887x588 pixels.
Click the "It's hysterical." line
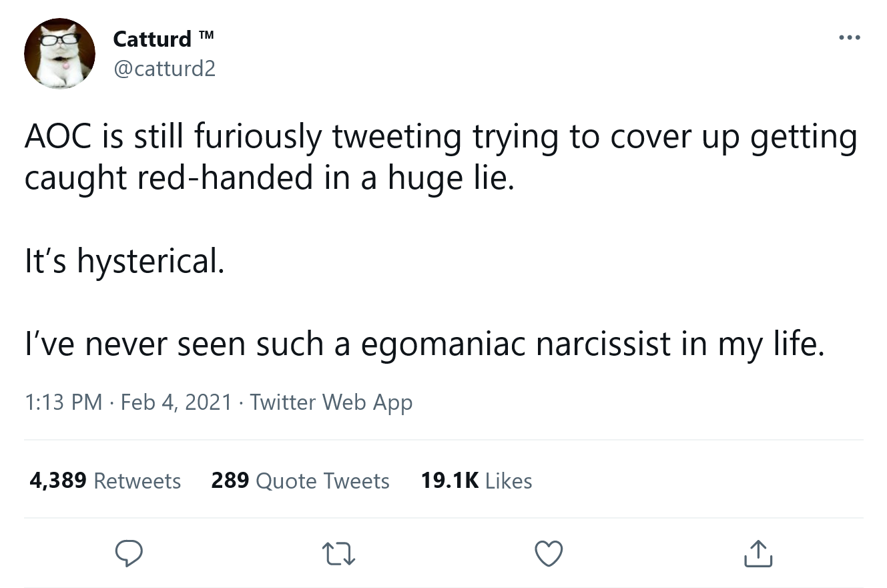(x=124, y=261)
